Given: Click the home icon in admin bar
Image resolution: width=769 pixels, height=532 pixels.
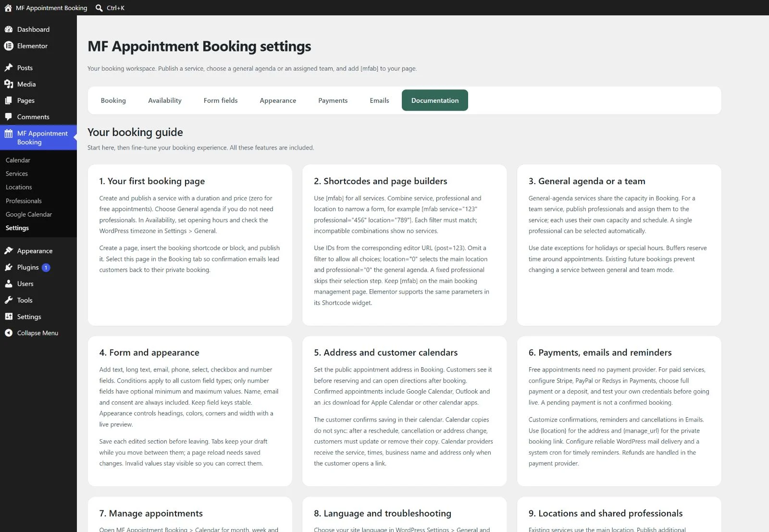Looking at the screenshot, I should (8, 8).
